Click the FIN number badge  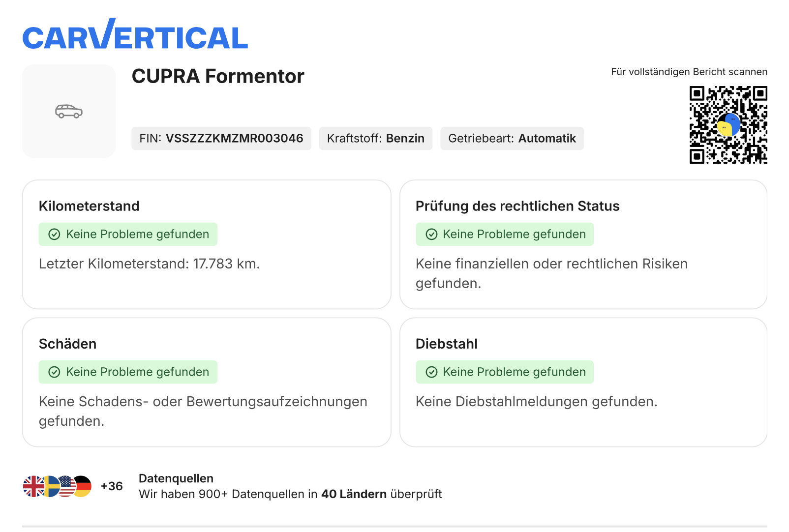[x=221, y=139]
